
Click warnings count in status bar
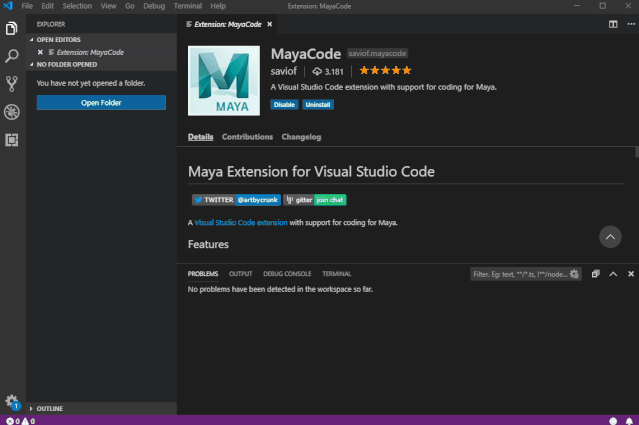click(28, 421)
